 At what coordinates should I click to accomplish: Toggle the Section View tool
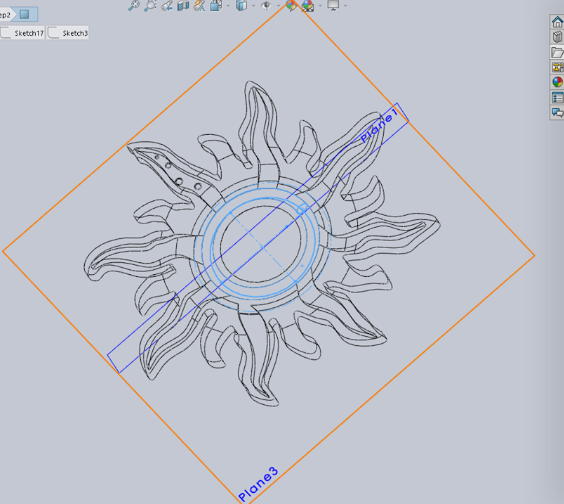click(x=183, y=5)
